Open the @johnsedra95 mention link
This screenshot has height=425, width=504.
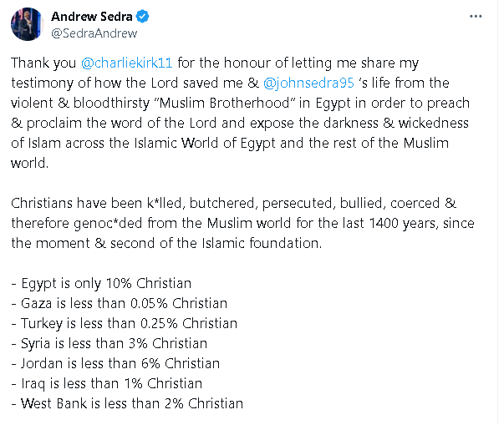click(x=308, y=83)
